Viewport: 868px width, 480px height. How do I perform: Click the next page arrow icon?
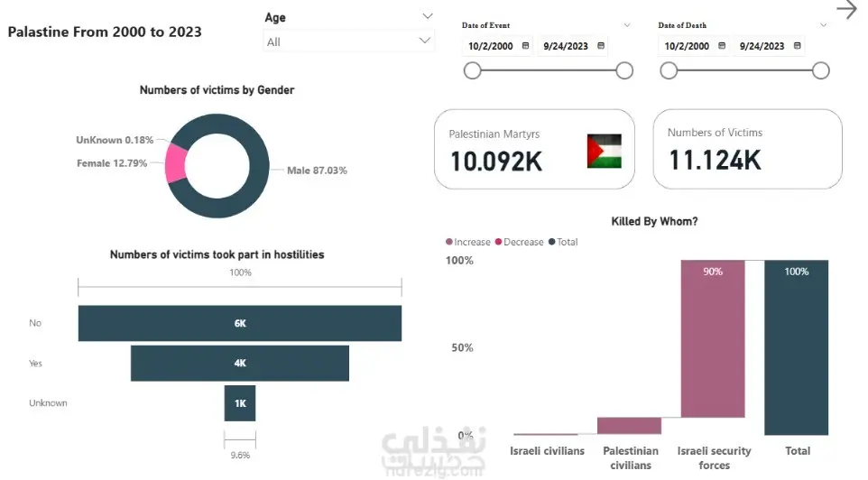846,10
